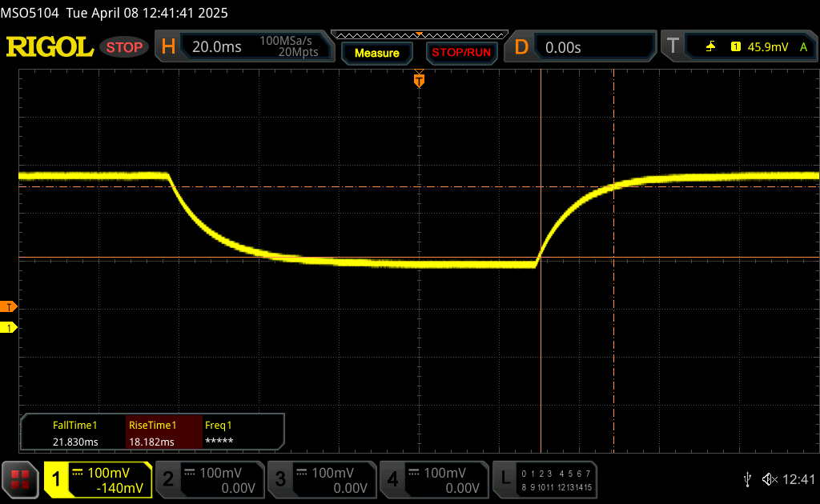Click the orange trigger position marker at top
Screen dimensions: 820x504
418,80
